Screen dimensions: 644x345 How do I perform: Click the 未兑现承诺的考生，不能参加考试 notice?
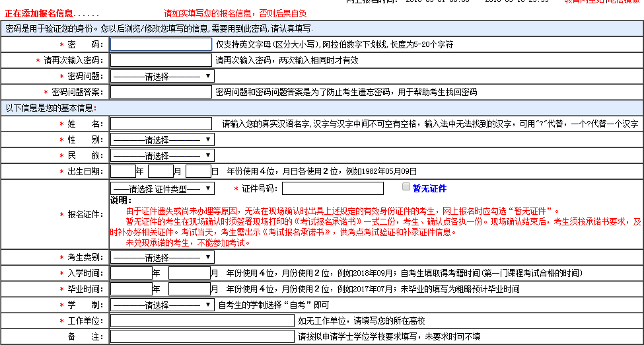tap(188, 243)
